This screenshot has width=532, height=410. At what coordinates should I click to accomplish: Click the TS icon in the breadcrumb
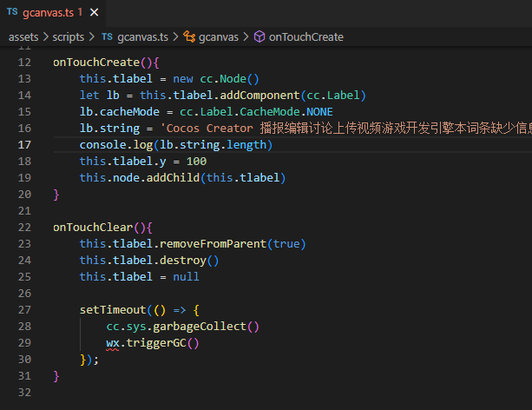pyautogui.click(x=107, y=36)
